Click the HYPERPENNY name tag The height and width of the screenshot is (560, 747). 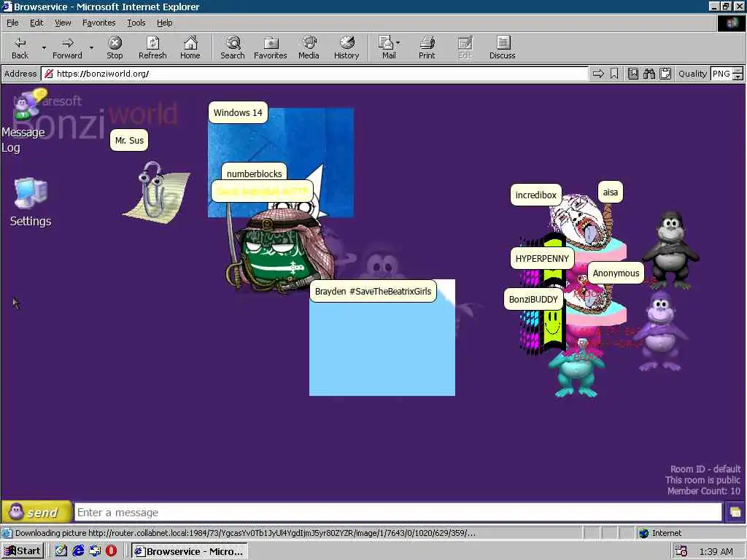542,259
